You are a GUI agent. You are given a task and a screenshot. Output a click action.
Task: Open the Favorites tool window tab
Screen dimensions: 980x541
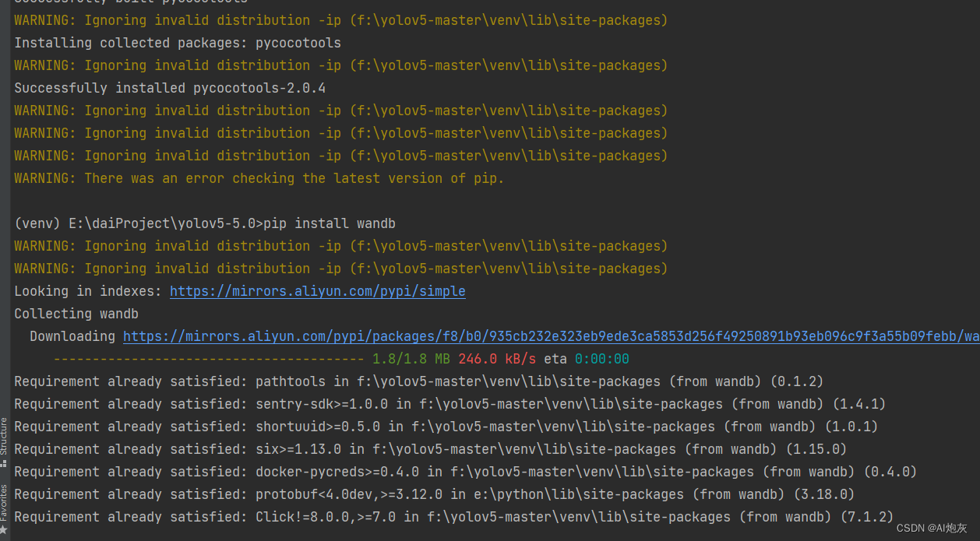4,508
